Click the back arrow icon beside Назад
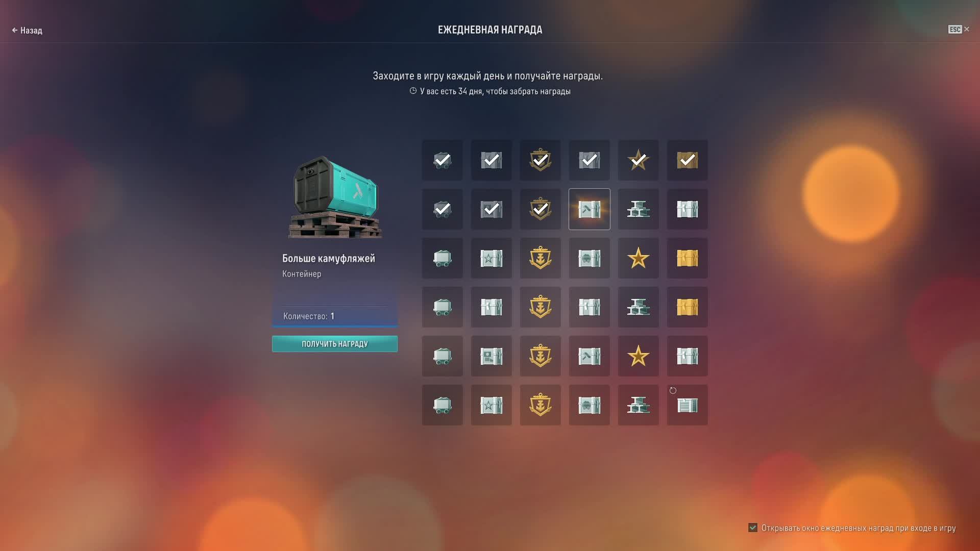Screen dimensions: 980x551 (x=15, y=31)
